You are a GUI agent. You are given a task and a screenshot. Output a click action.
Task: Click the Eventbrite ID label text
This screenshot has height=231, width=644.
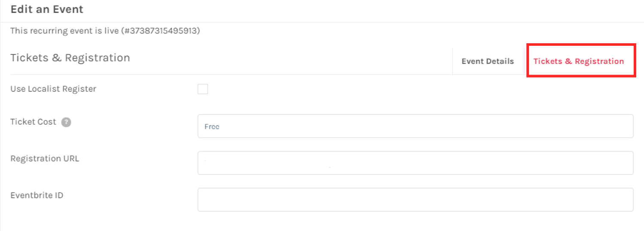point(37,195)
